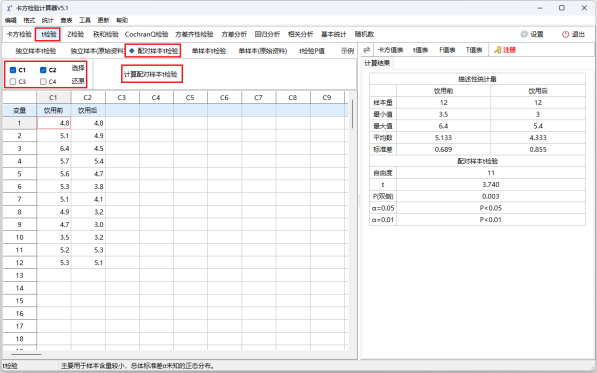Click the horizontal scrollbar below the data grid

[26, 354]
